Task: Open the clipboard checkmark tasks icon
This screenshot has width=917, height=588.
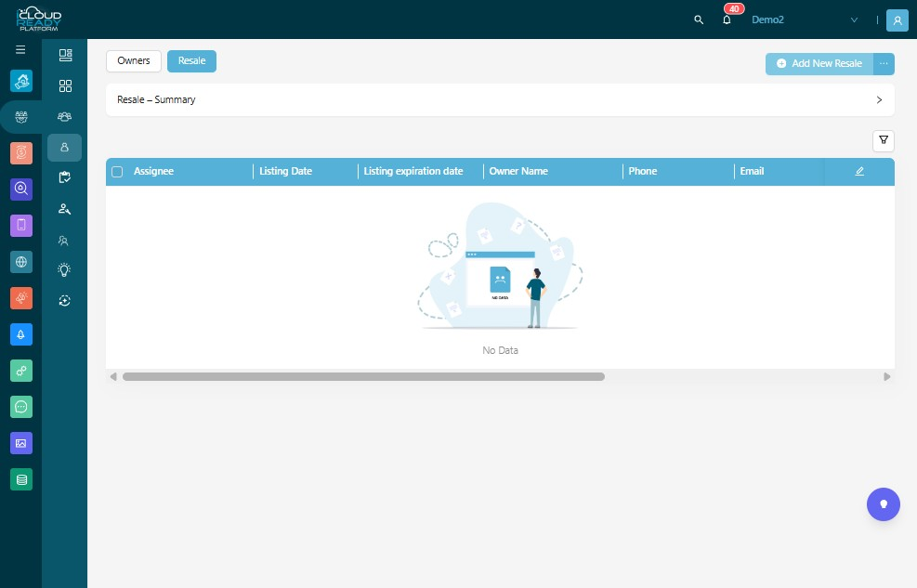Action: pos(65,177)
